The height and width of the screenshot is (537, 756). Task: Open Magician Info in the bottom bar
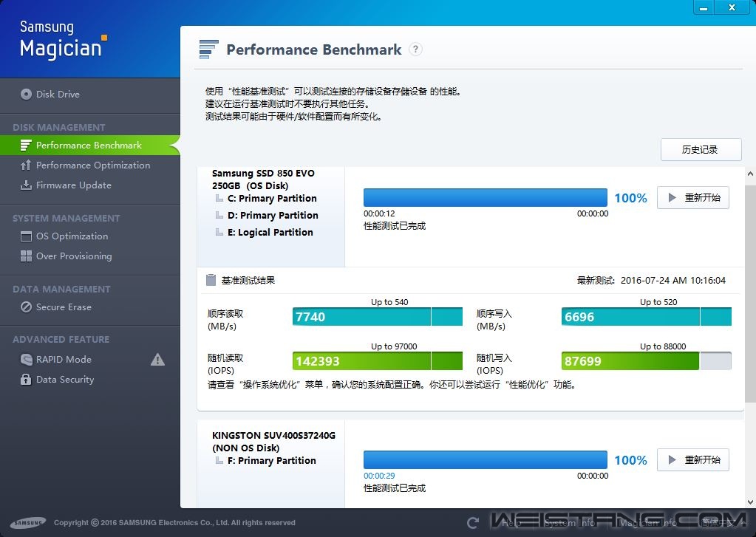648,523
